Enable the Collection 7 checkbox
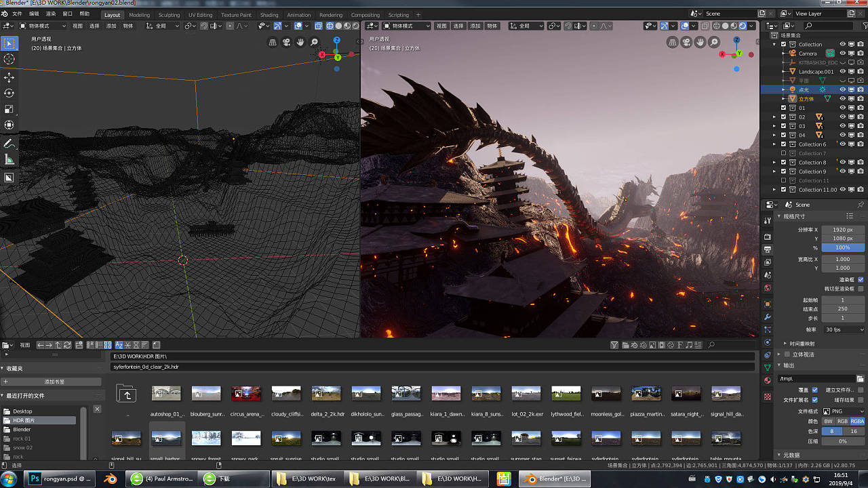Viewport: 868px width, 488px height. [x=784, y=153]
